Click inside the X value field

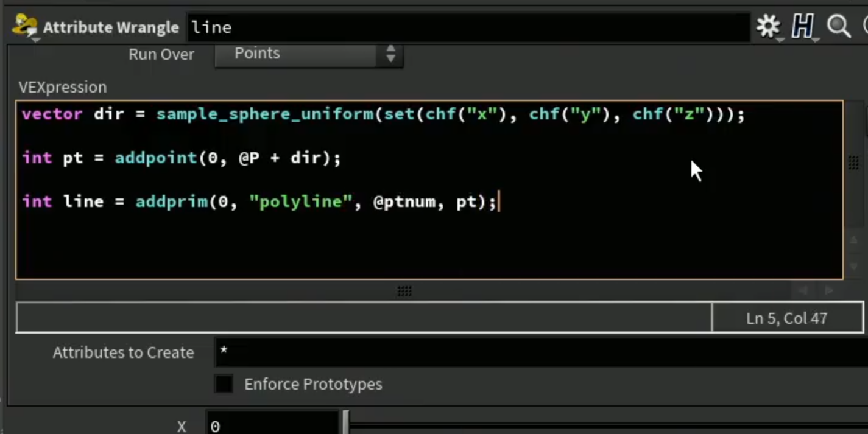(272, 425)
